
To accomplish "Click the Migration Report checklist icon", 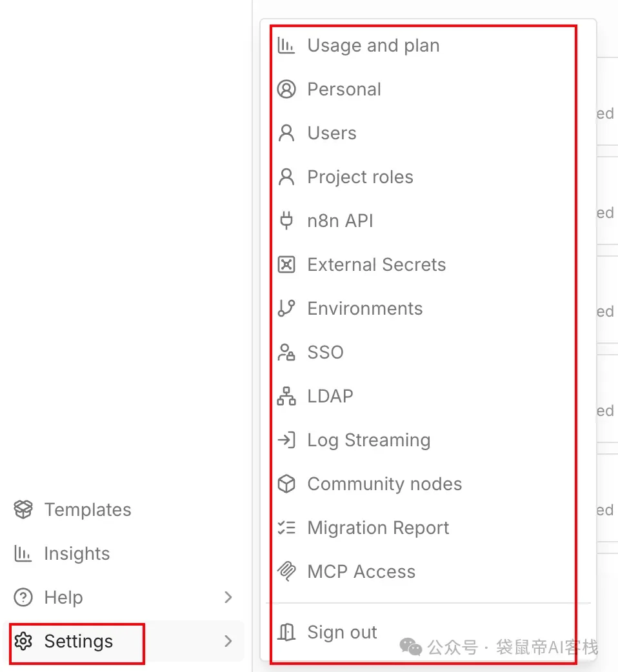I will click(286, 528).
